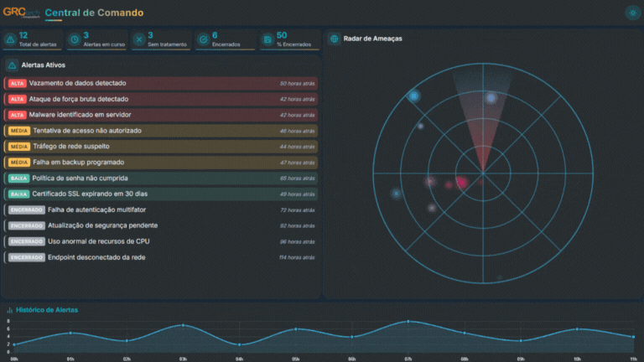
Task: Click the BAIXA badge on Certificado SSL alert
Action: tap(18, 194)
